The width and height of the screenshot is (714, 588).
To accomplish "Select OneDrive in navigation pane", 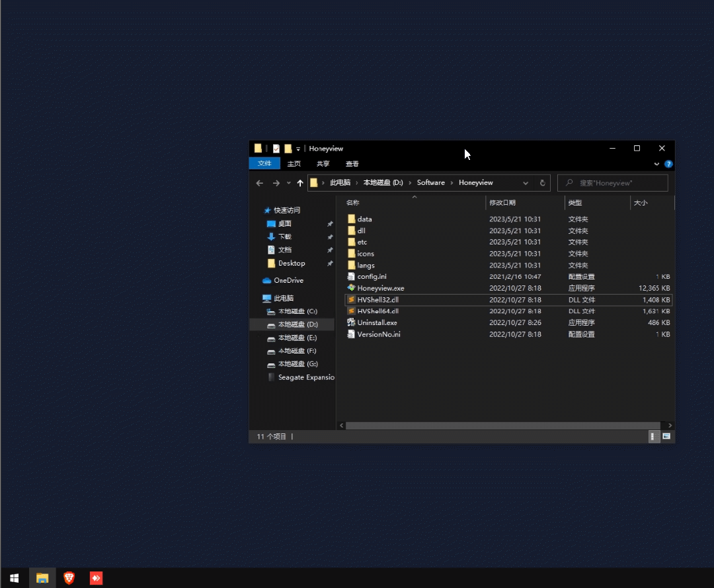I will click(289, 280).
